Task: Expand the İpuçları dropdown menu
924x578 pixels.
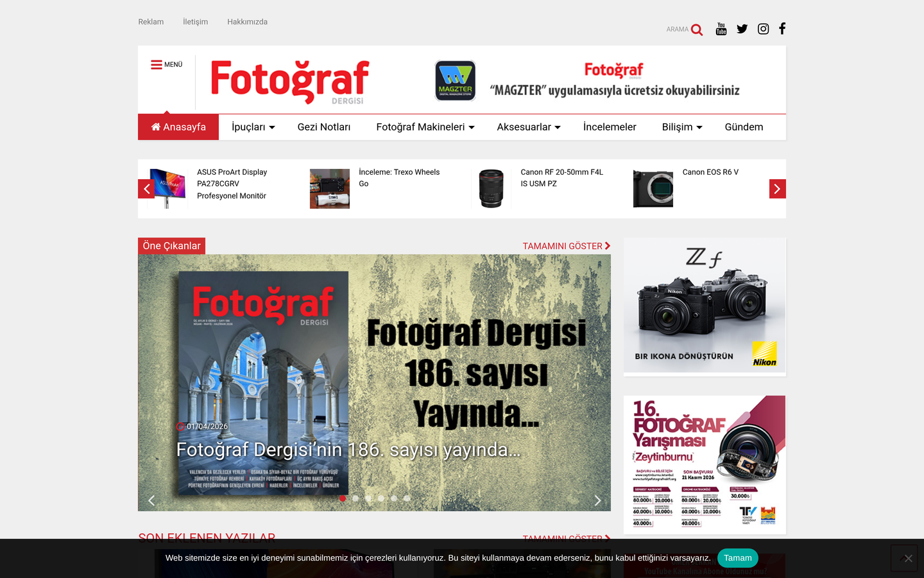Action: pyautogui.click(x=253, y=127)
